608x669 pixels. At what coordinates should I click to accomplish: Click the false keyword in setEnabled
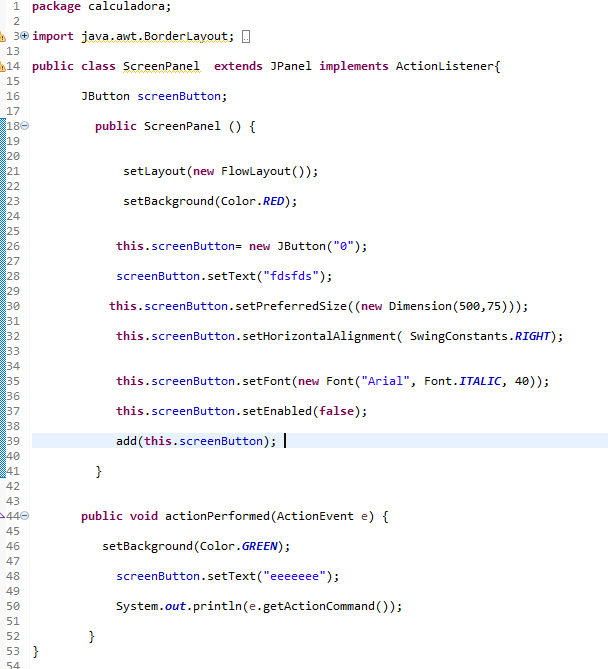tap(337, 411)
